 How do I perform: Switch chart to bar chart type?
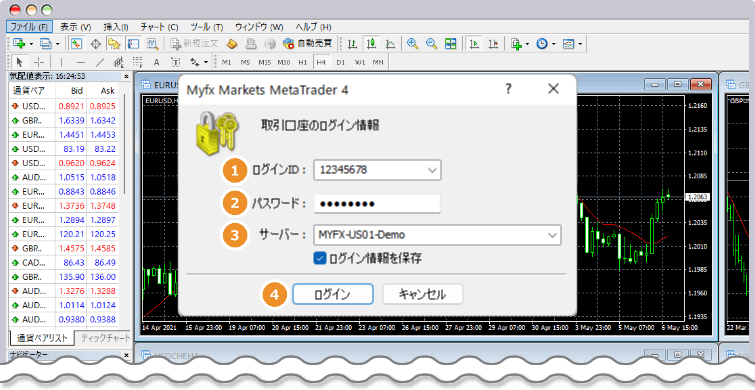[x=352, y=44]
